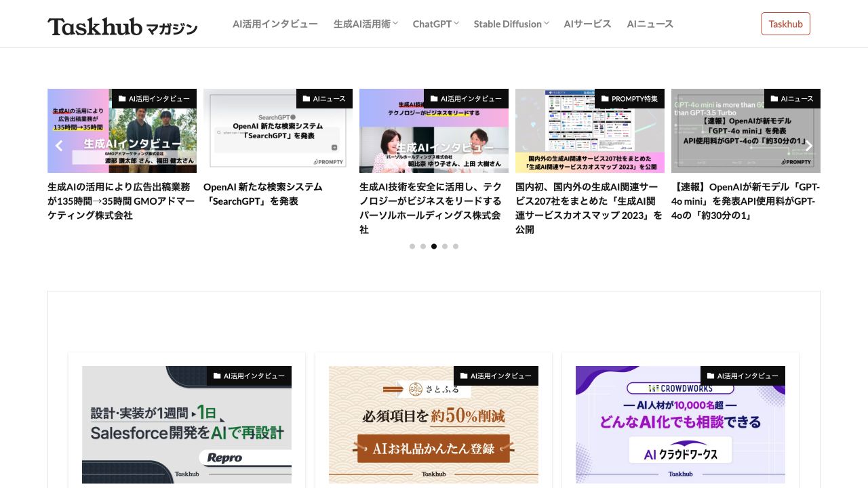Open the SearchGPT article thumbnail
This screenshot has width=868, height=488.
pyautogui.click(x=278, y=131)
